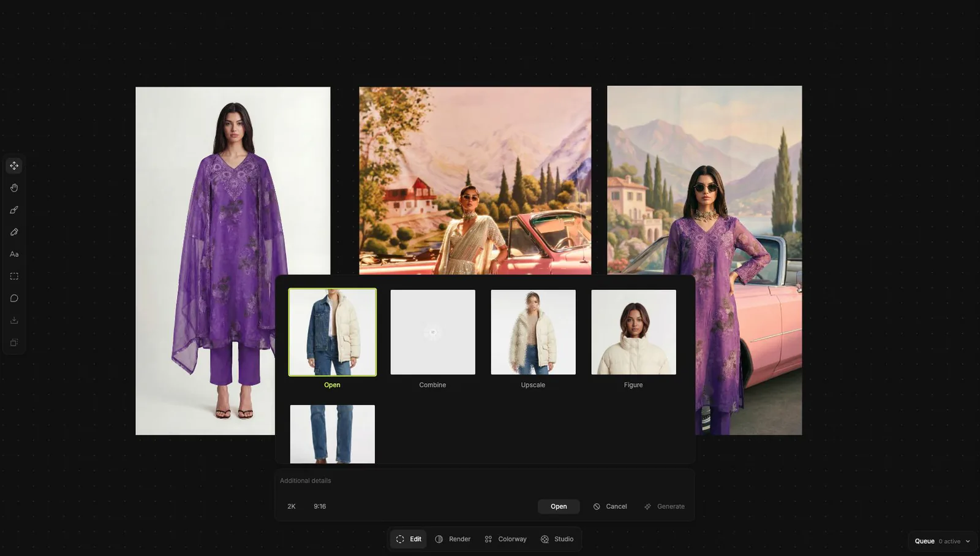This screenshot has height=556, width=980.
Task: Open the 2K resolution selector
Action: click(292, 506)
